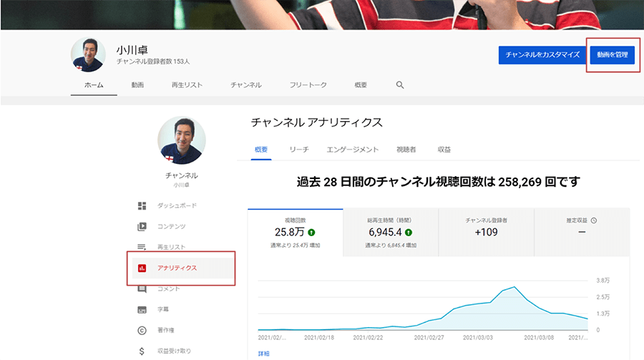Open the 動画 channel tab
The image size is (644, 360).
coord(137,85)
